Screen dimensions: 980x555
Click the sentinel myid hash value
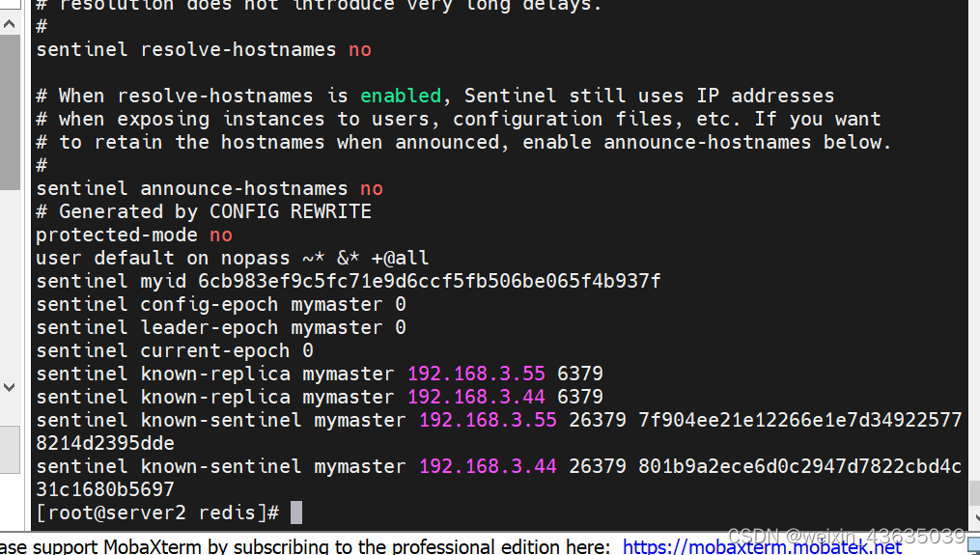click(430, 281)
